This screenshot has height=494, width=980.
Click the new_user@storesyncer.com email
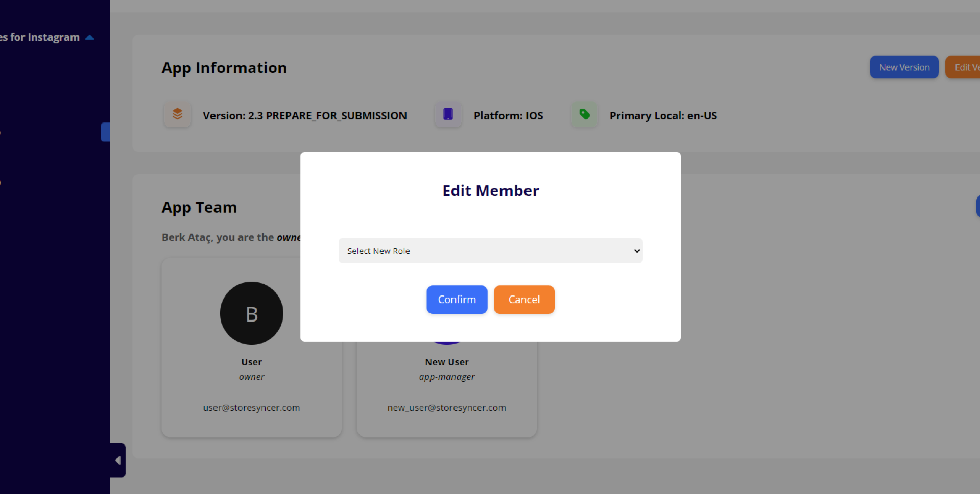pyautogui.click(x=446, y=408)
